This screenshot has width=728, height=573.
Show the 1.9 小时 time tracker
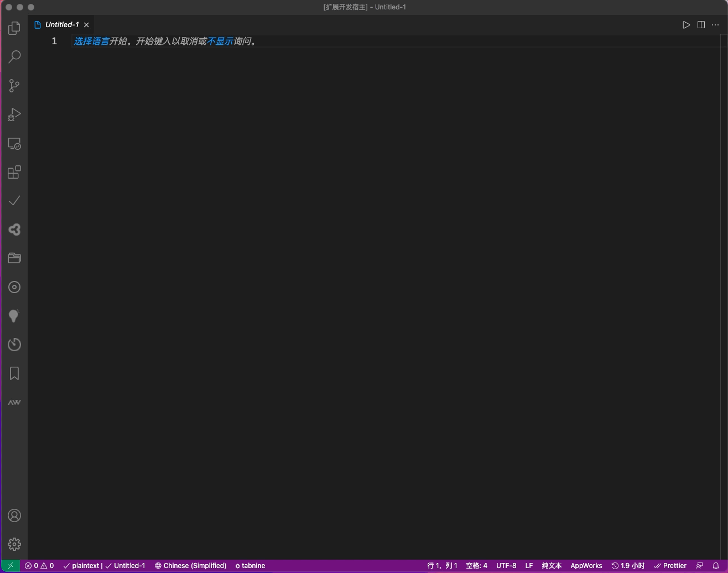(628, 566)
